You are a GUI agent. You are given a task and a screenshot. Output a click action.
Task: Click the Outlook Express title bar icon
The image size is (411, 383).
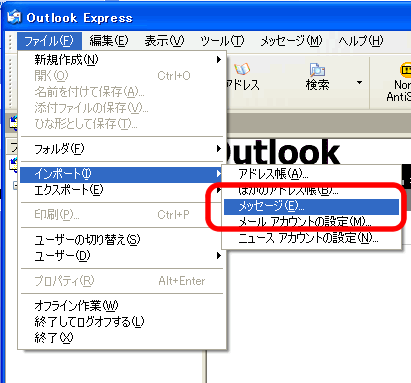tap(14, 17)
